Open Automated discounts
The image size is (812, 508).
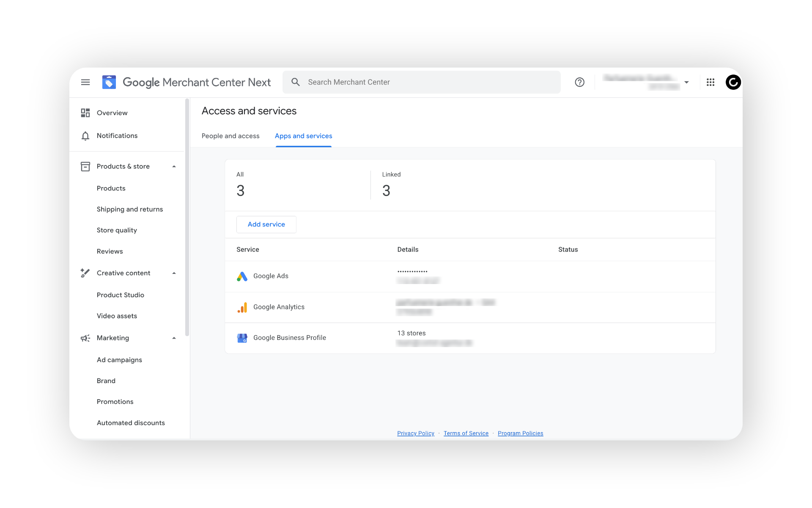(x=131, y=422)
